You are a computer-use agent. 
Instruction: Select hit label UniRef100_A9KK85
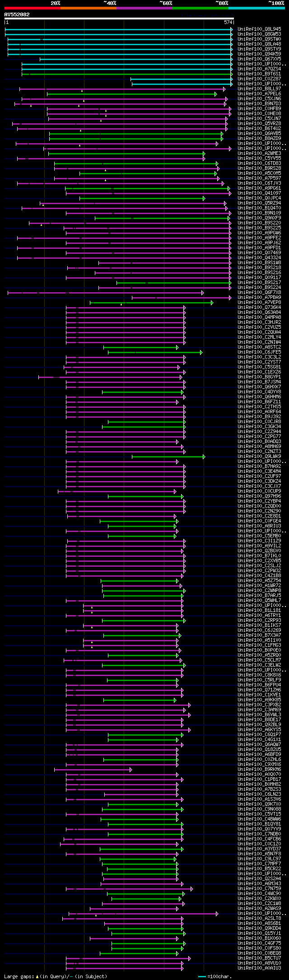pyautogui.click(x=259, y=700)
